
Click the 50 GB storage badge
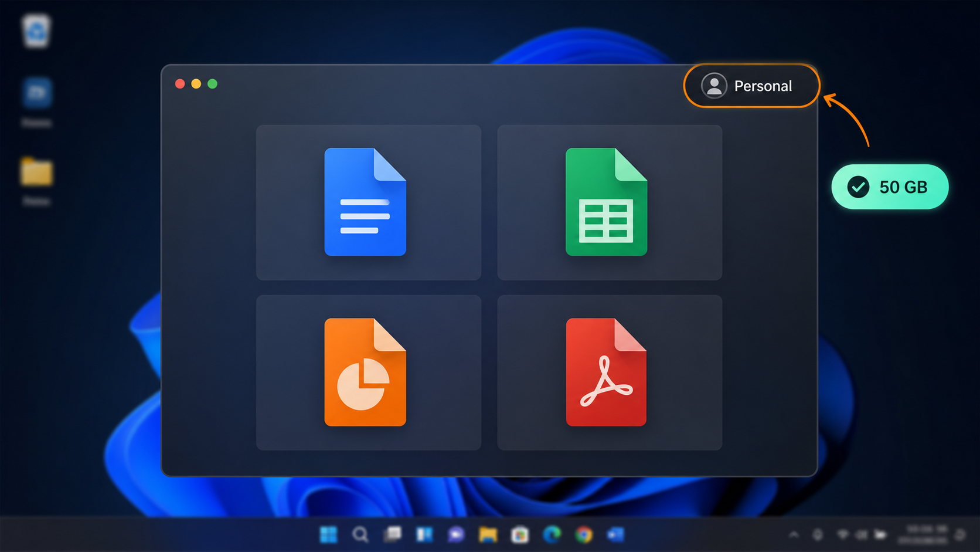890,187
